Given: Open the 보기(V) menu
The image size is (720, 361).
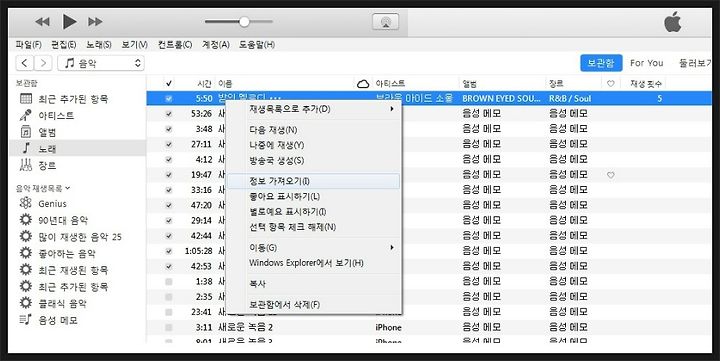Looking at the screenshot, I should click(134, 45).
